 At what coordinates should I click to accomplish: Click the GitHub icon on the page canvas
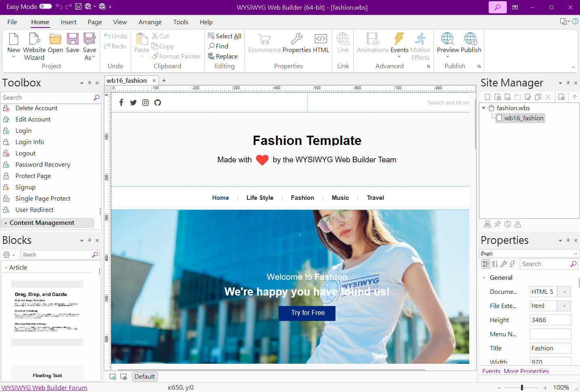[158, 103]
